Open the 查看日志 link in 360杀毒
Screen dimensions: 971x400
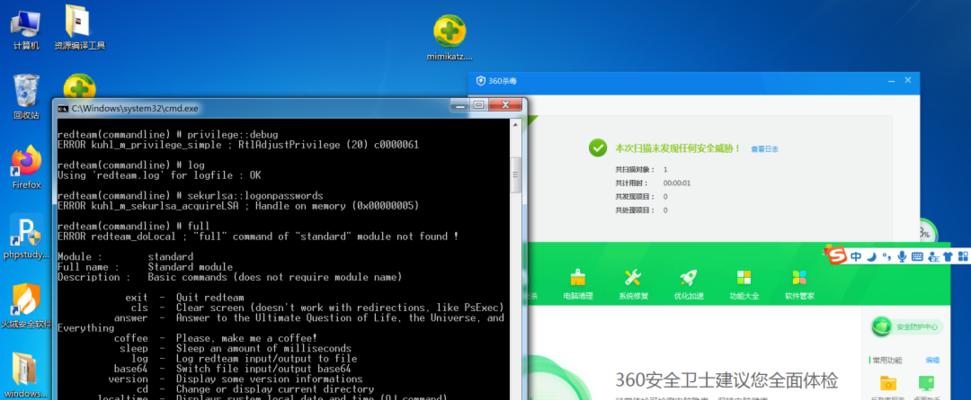tap(764, 149)
